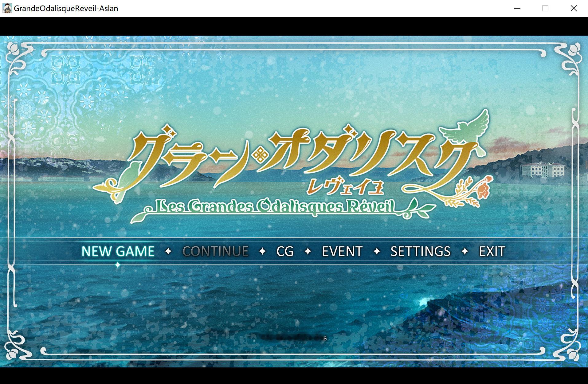Open the CG gallery
The height and width of the screenshot is (384, 588).
[285, 251]
